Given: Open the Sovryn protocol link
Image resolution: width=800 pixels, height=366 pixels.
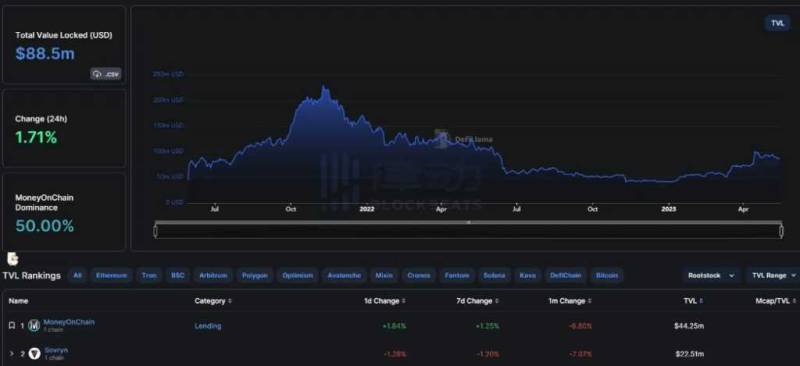Looking at the screenshot, I should pyautogui.click(x=56, y=350).
